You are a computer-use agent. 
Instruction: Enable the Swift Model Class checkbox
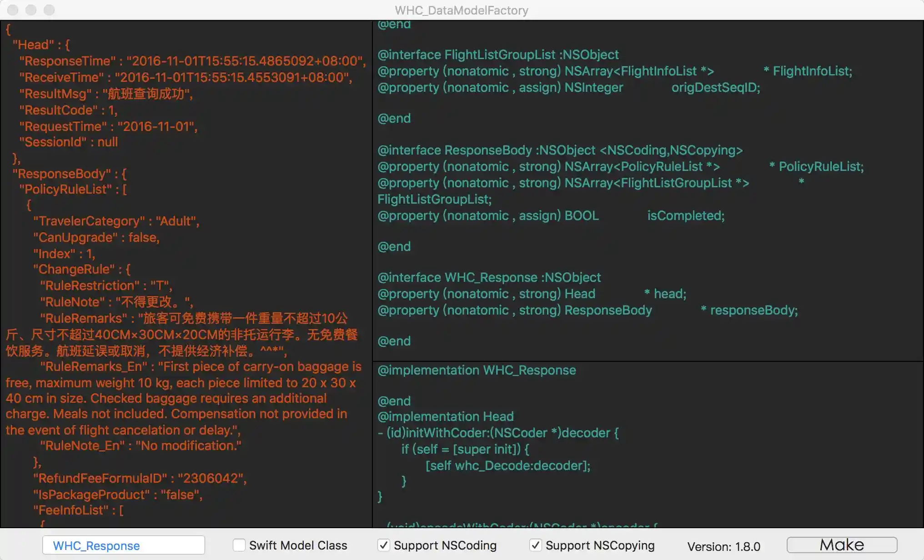pos(239,545)
